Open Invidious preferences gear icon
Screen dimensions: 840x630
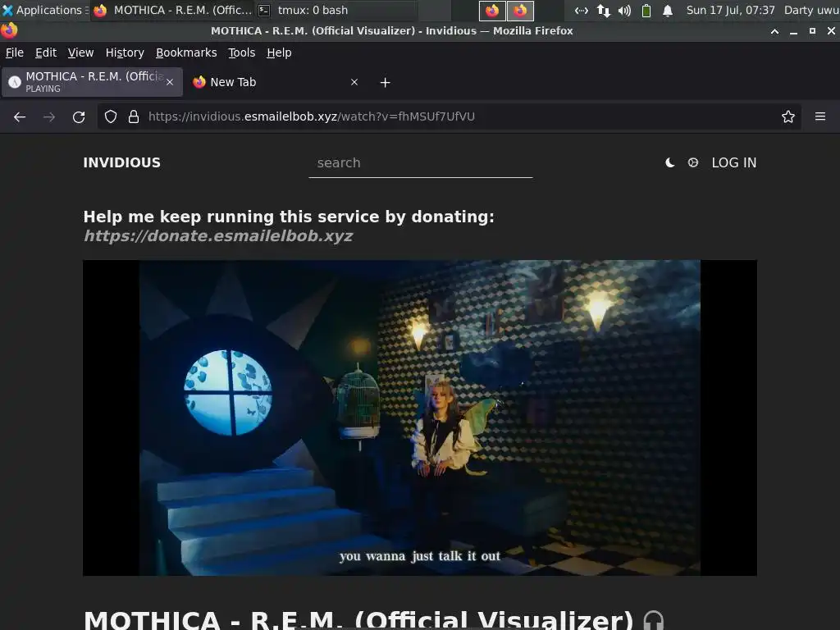tap(692, 162)
